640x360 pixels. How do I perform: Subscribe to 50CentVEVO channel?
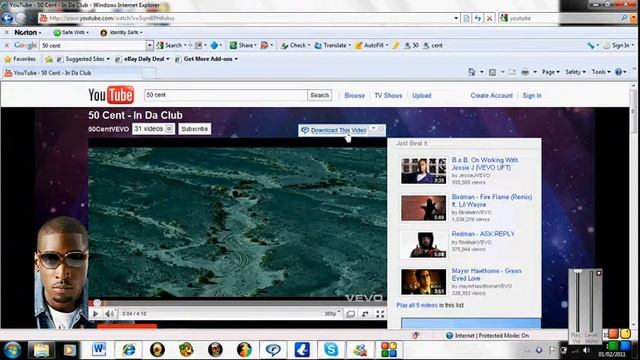(194, 129)
